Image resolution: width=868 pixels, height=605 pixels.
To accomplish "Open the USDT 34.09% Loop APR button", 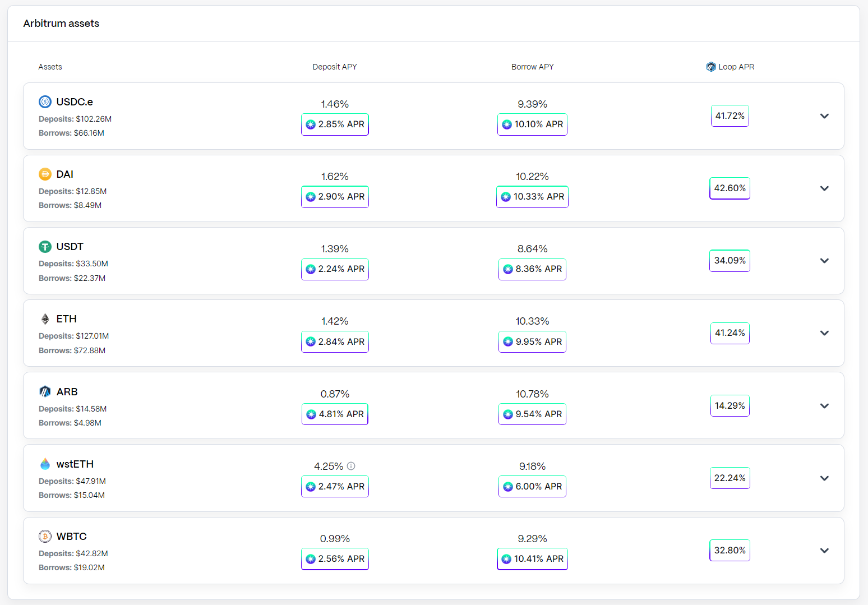I will click(730, 261).
